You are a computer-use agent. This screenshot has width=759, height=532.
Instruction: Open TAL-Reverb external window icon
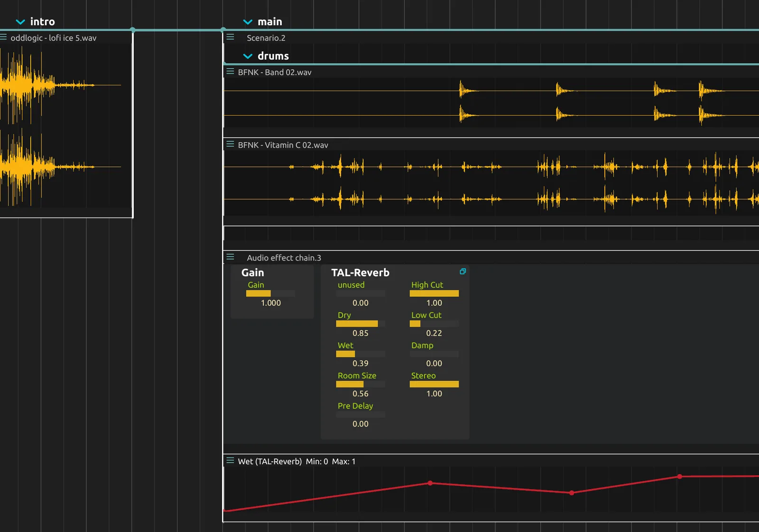(x=463, y=271)
